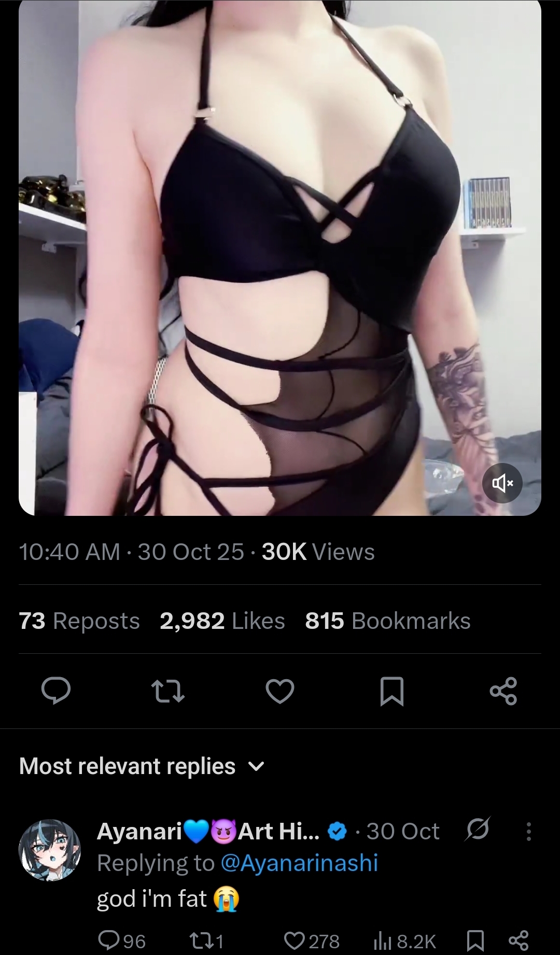Open Ayanari's anime avatar profile picture
Screen dimensions: 560x955
click(x=50, y=850)
